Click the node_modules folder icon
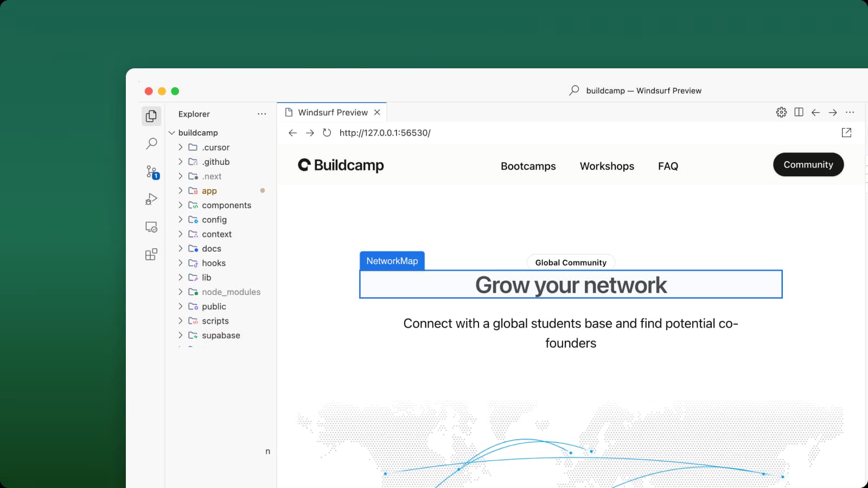Viewport: 868px width, 488px height. [x=193, y=292]
